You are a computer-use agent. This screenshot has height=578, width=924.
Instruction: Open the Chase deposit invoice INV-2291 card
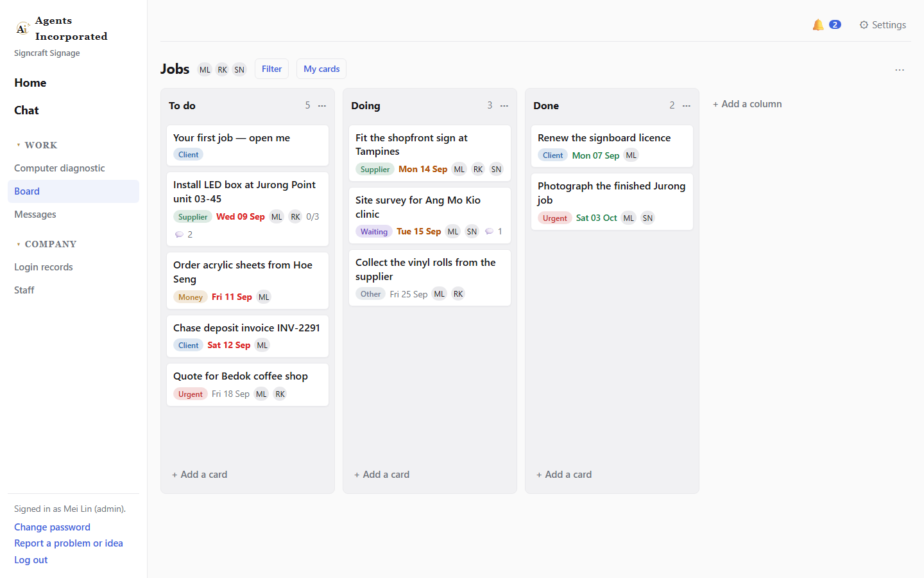tap(248, 336)
